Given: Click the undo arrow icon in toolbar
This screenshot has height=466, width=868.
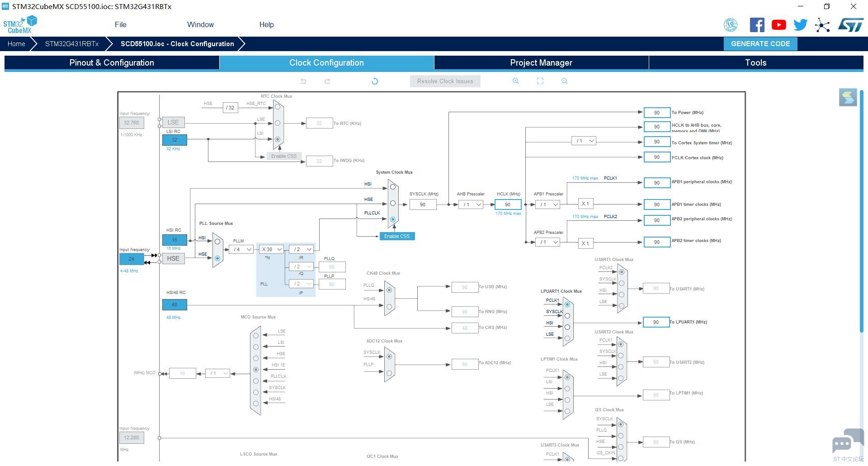Looking at the screenshot, I should [303, 81].
